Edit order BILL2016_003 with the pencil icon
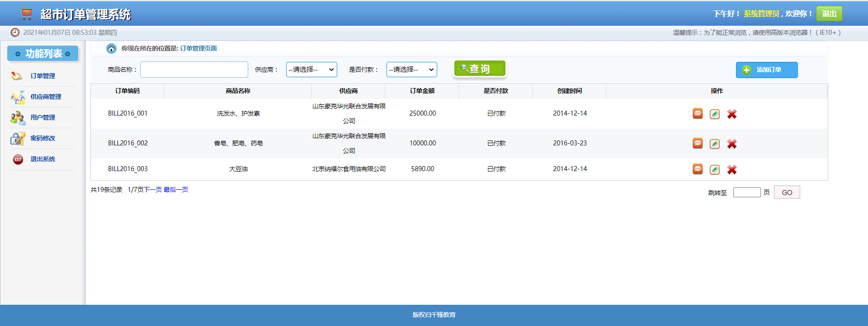The width and height of the screenshot is (868, 326). pyautogui.click(x=715, y=170)
